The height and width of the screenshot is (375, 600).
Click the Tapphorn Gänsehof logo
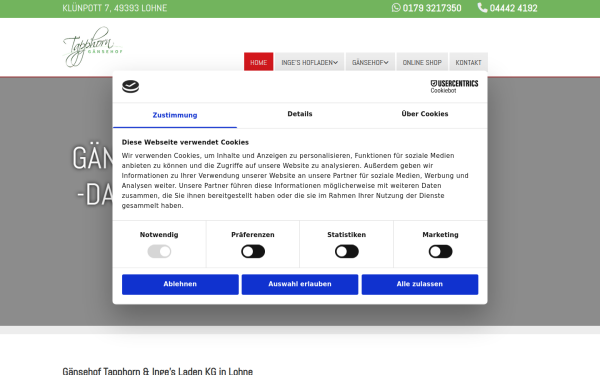pos(92,47)
